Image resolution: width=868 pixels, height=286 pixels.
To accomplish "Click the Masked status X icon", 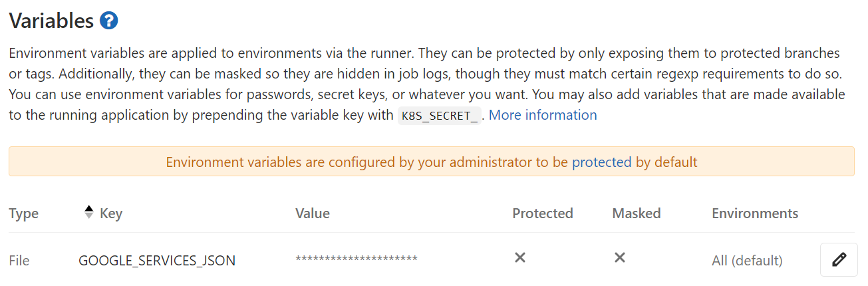I will click(620, 257).
